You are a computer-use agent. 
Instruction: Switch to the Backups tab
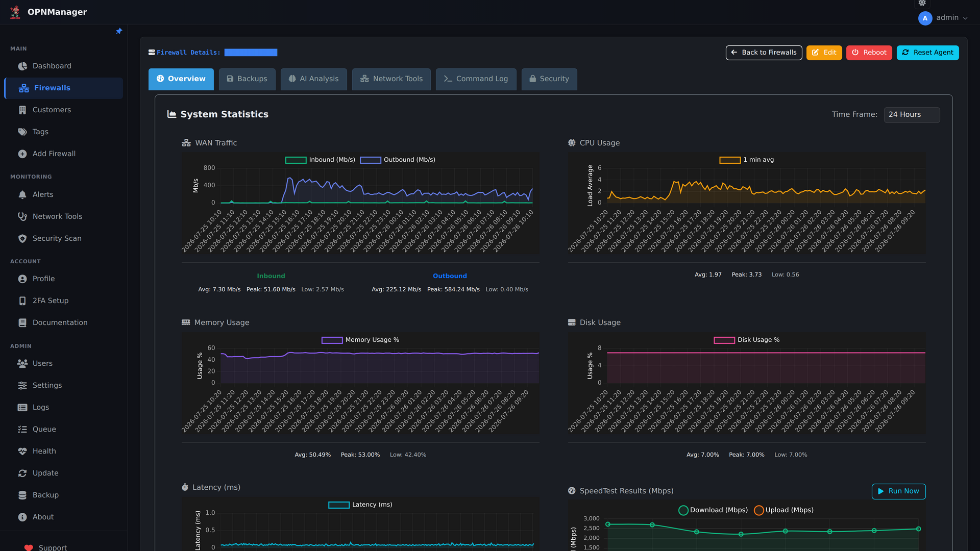pyautogui.click(x=247, y=79)
